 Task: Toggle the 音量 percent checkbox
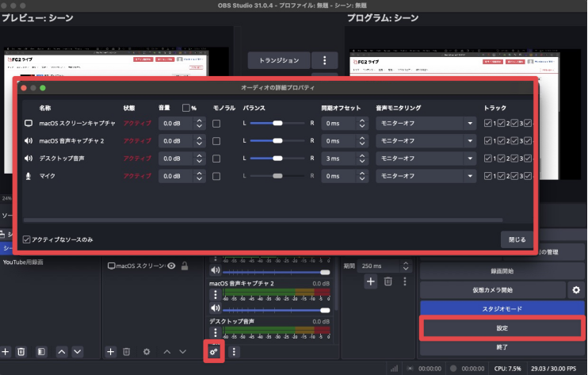(x=186, y=108)
